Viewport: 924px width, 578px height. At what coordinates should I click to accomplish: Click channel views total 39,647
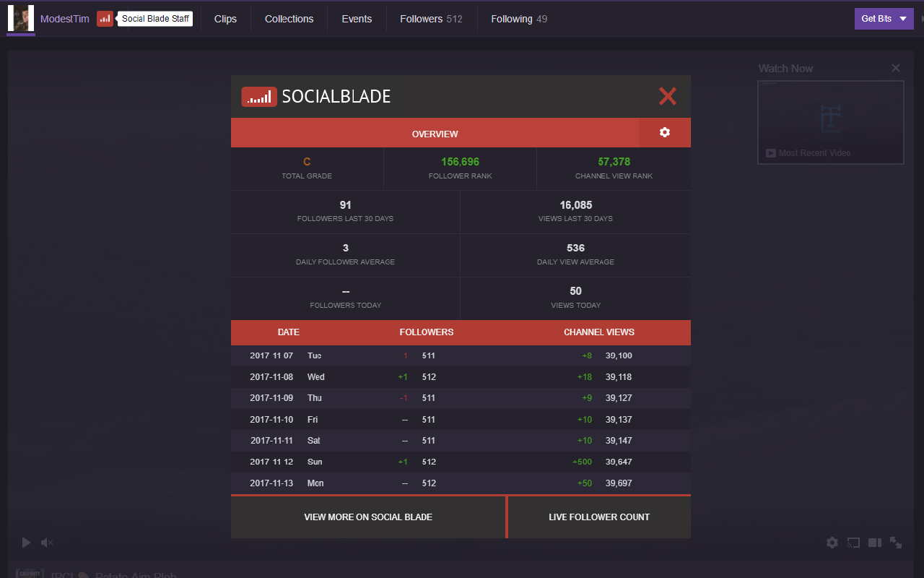tap(619, 462)
